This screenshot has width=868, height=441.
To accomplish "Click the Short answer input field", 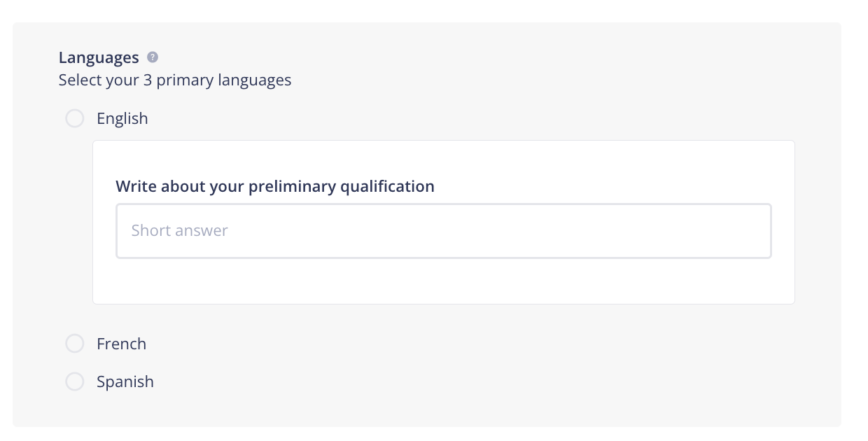I will 444,231.
